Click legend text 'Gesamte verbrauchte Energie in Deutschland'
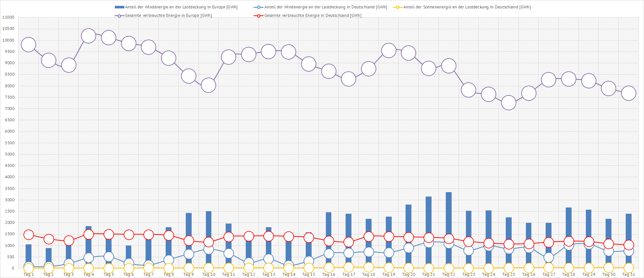Image resolution: width=644 pixels, height=278 pixels. pos(313,16)
